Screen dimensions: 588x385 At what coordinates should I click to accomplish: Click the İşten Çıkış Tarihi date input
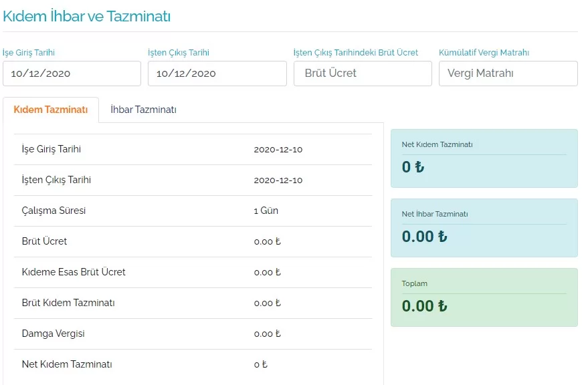[x=217, y=74]
